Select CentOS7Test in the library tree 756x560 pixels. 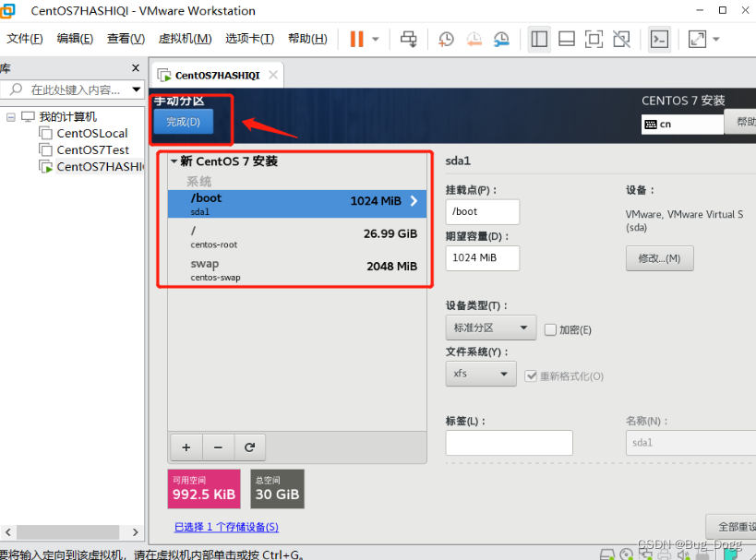tap(92, 149)
